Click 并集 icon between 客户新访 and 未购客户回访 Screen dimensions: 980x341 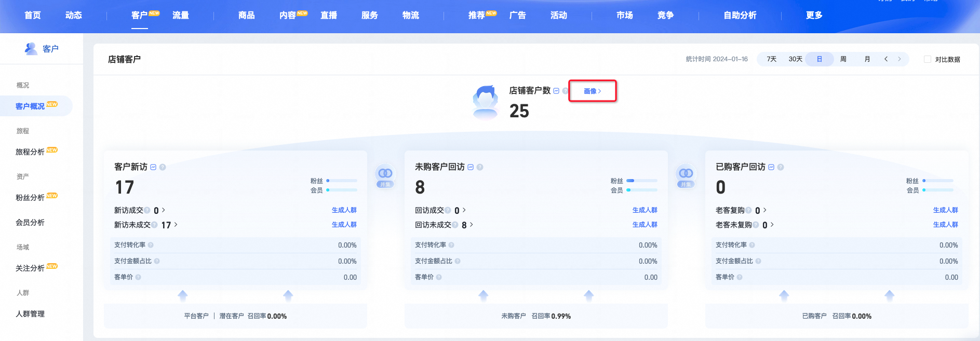385,177
